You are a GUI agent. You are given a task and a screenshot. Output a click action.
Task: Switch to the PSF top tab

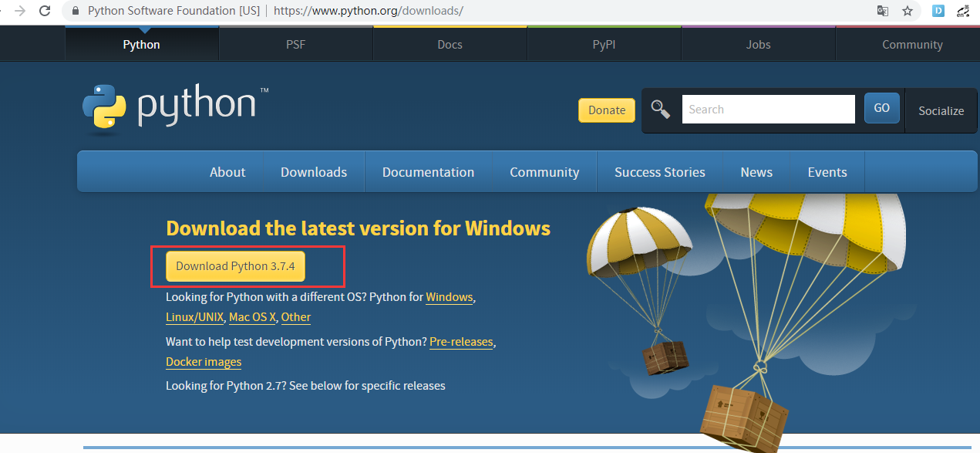pos(296,45)
